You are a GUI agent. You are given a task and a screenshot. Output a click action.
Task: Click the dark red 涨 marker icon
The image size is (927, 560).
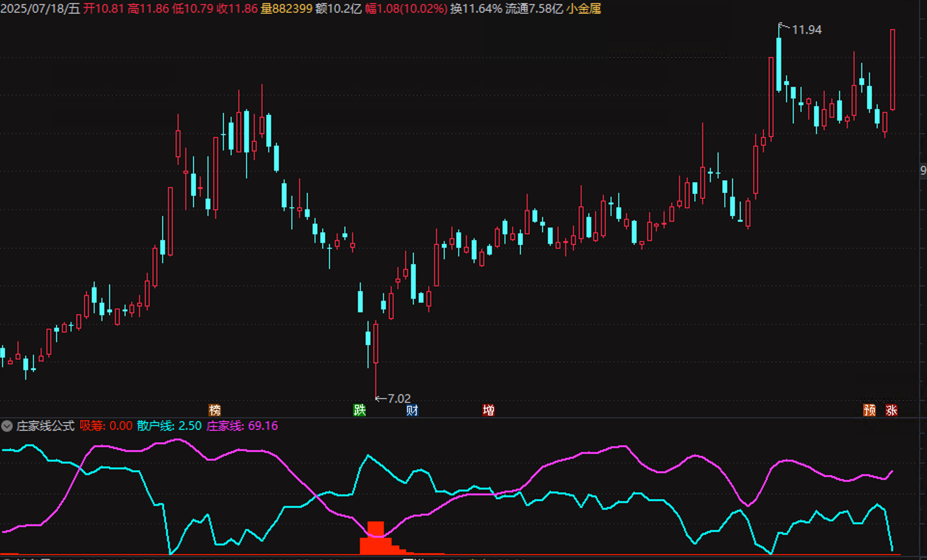pos(891,410)
